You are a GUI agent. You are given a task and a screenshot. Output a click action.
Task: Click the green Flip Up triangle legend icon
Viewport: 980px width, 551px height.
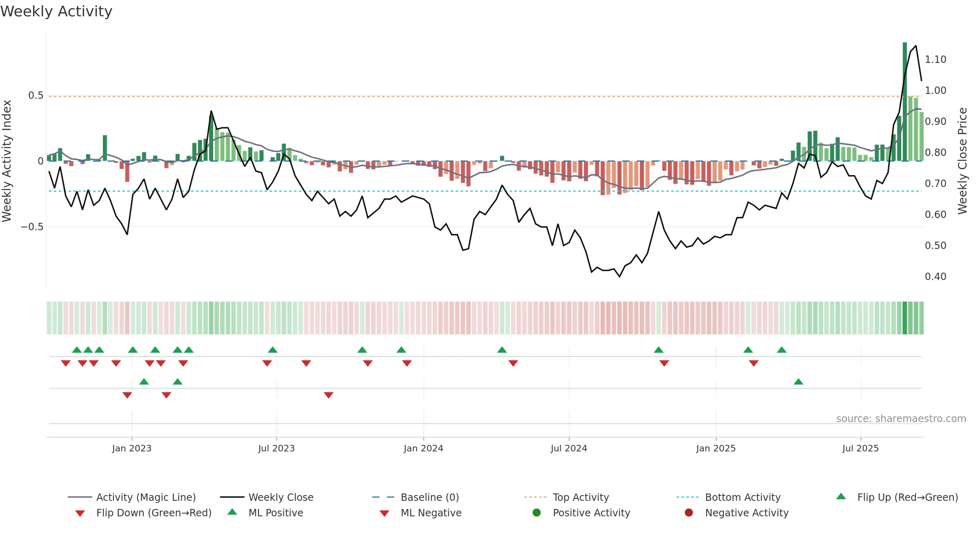click(x=841, y=496)
